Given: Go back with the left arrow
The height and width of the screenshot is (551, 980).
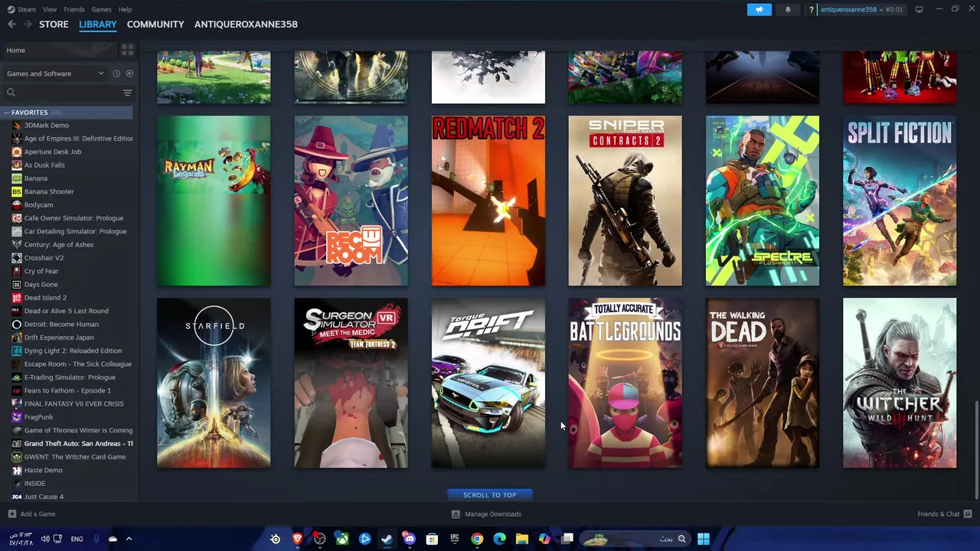Looking at the screenshot, I should [11, 24].
